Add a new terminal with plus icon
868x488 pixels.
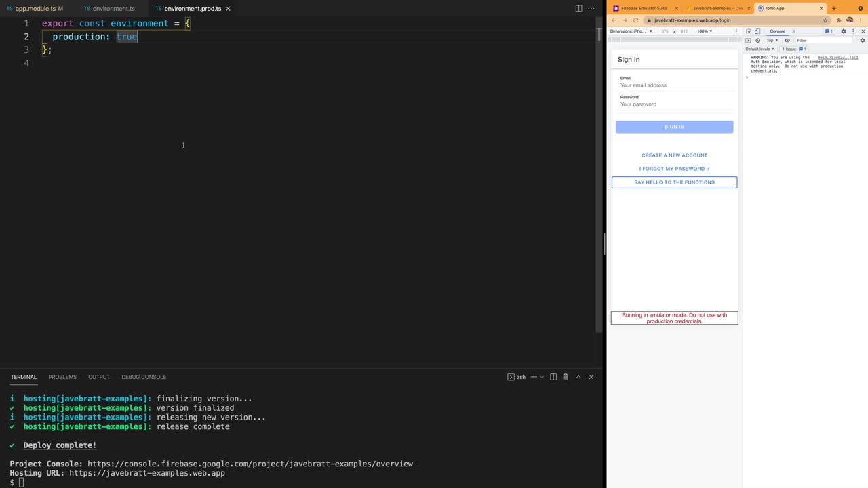click(534, 377)
